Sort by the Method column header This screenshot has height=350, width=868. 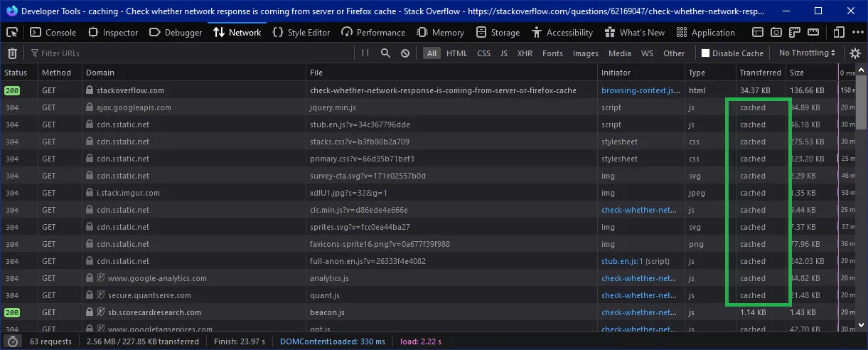59,73
